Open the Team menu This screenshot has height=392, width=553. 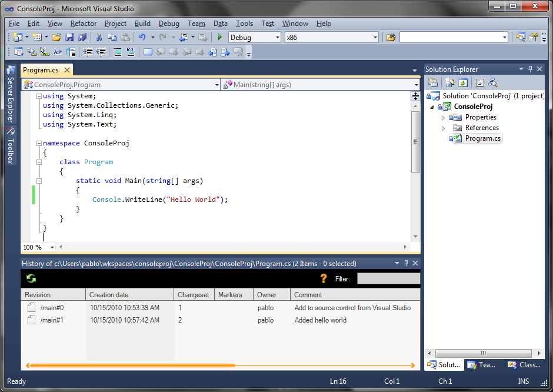click(x=196, y=24)
